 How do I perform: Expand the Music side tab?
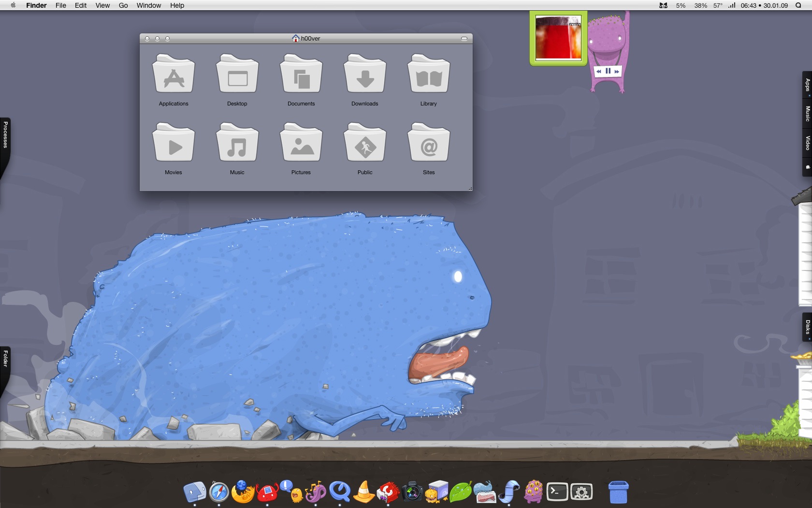[x=807, y=114]
